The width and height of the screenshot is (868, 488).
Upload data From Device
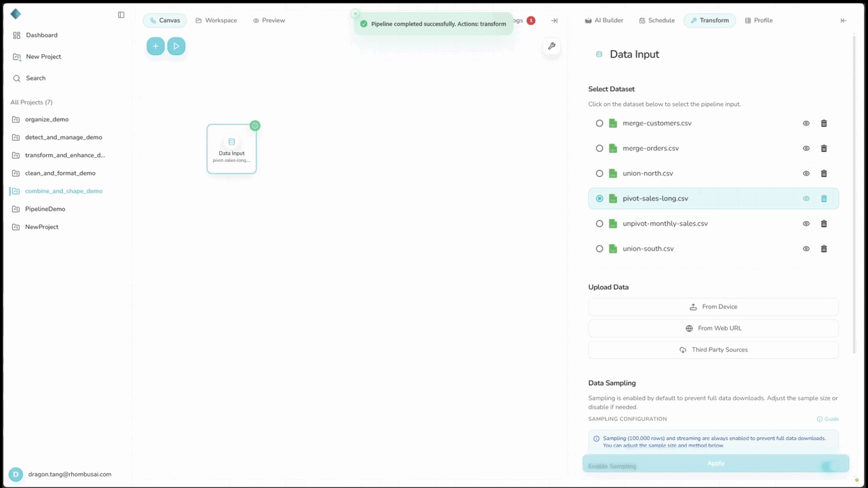tap(713, 307)
